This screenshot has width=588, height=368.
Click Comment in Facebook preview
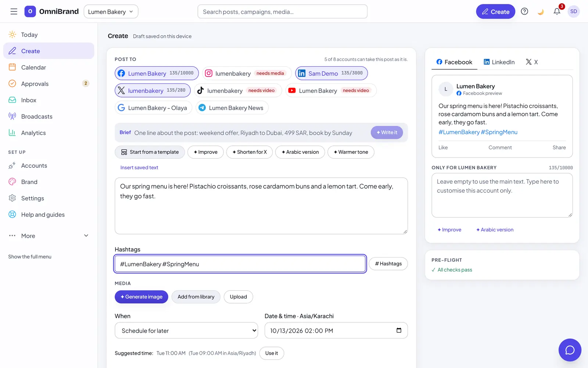pos(500,148)
